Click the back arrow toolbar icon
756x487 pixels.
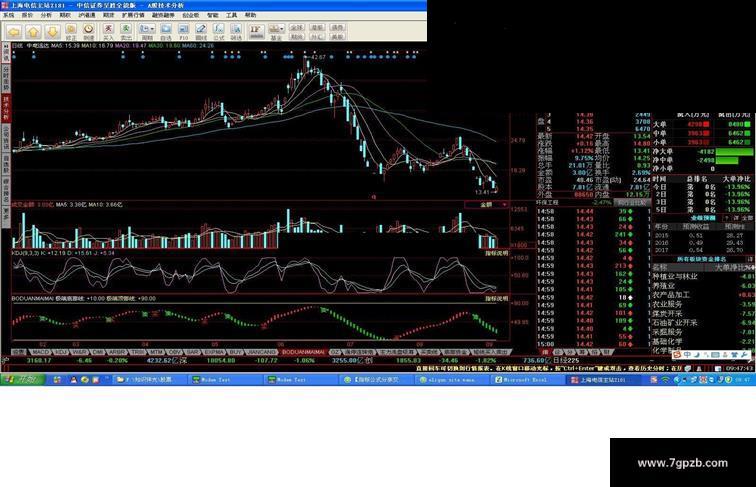tap(14, 32)
